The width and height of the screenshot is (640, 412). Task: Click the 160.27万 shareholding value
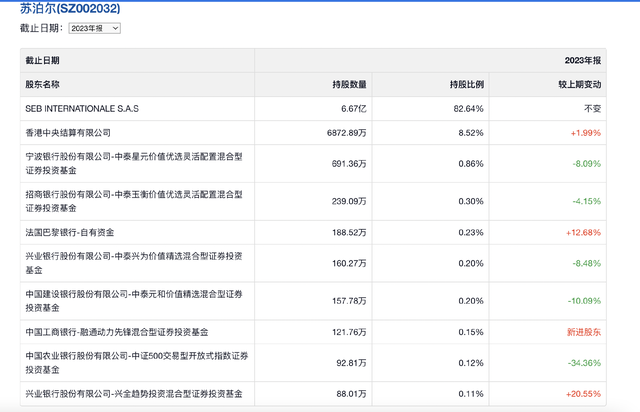pyautogui.click(x=349, y=263)
